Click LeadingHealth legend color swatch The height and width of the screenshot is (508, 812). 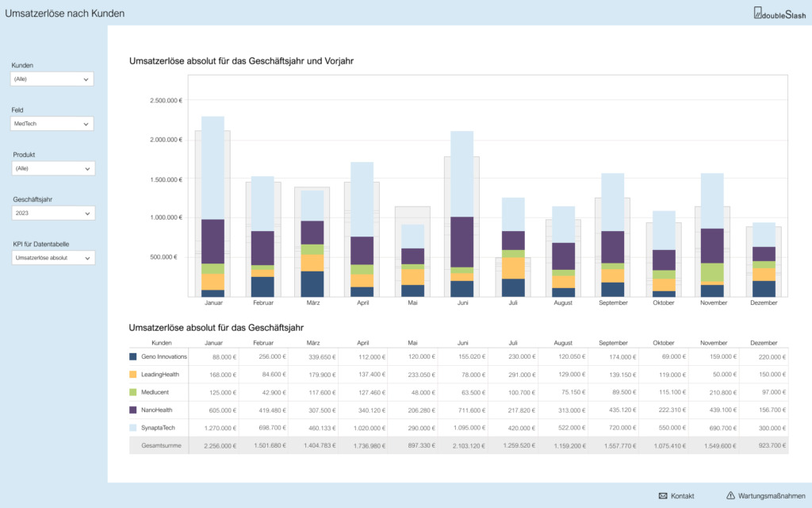point(133,375)
